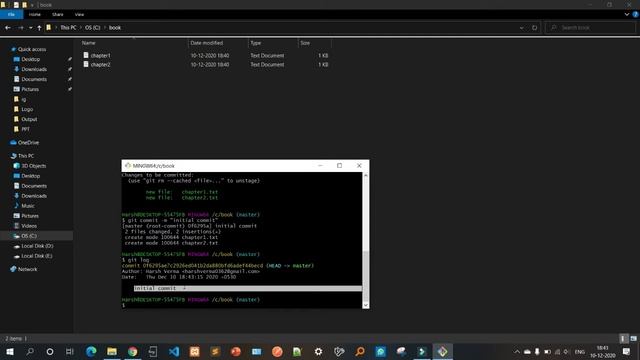640x360 pixels.
Task: Open the PPT folder in the sidebar
Action: point(25,129)
